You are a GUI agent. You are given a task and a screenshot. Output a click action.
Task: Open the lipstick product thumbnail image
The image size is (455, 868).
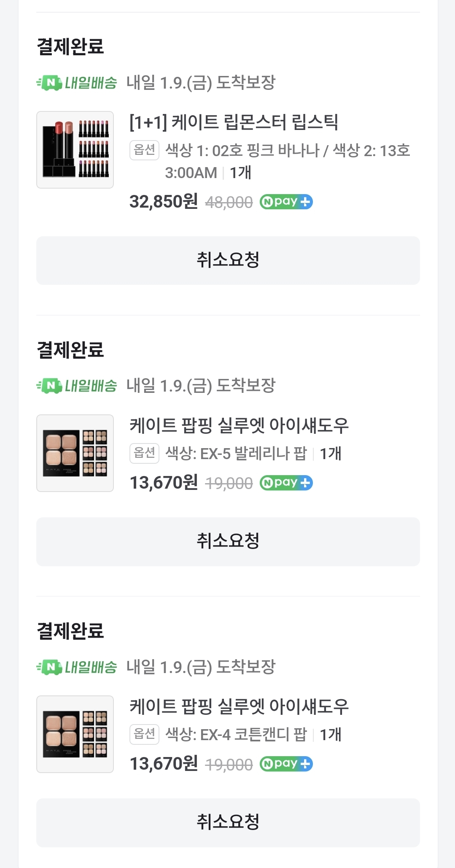[x=75, y=150]
